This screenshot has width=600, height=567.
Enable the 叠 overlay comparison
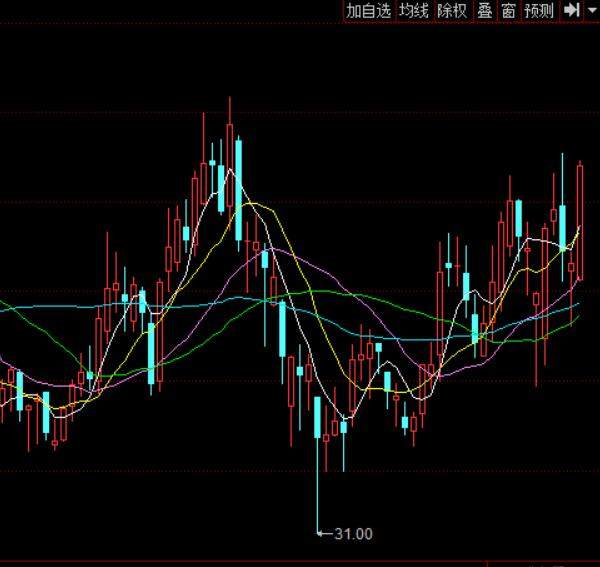pyautogui.click(x=485, y=11)
